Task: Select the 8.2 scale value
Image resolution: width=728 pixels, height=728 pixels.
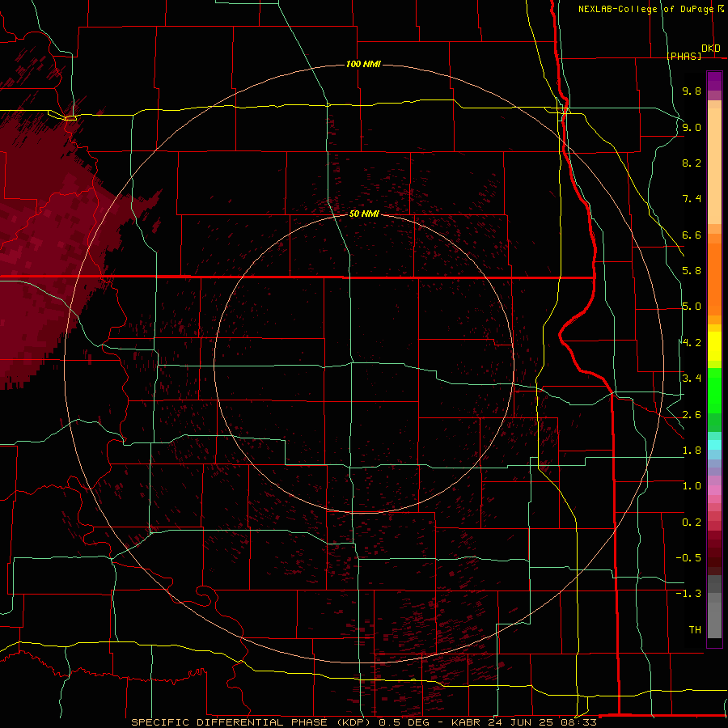Action: [x=692, y=163]
